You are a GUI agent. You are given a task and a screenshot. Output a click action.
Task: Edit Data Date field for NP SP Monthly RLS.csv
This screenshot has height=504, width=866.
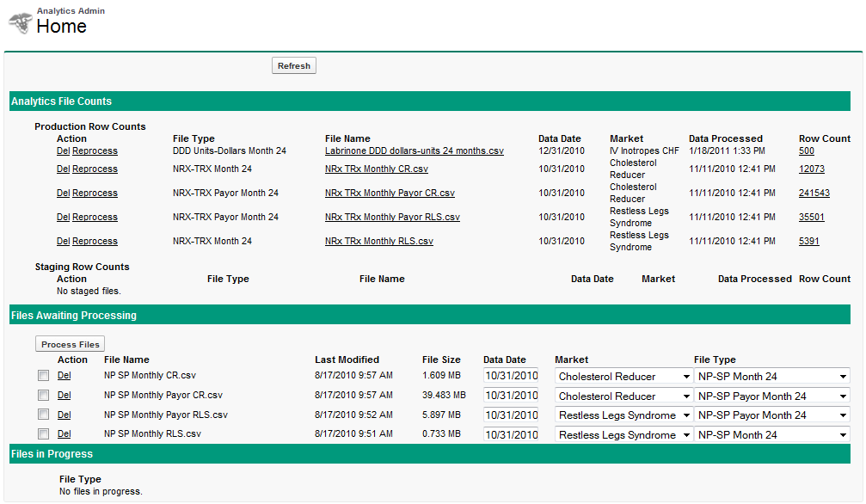point(511,435)
